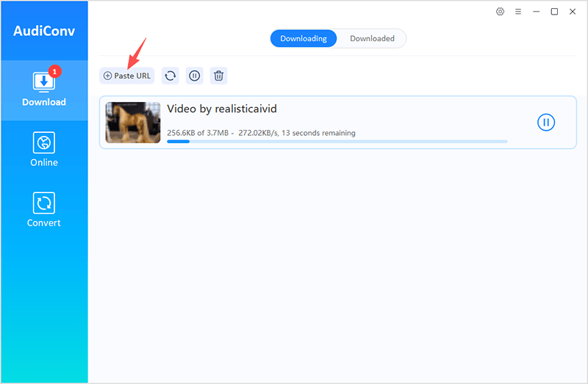Image resolution: width=588 pixels, height=384 pixels.
Task: Minimize the AudiConv window
Action: click(537, 12)
